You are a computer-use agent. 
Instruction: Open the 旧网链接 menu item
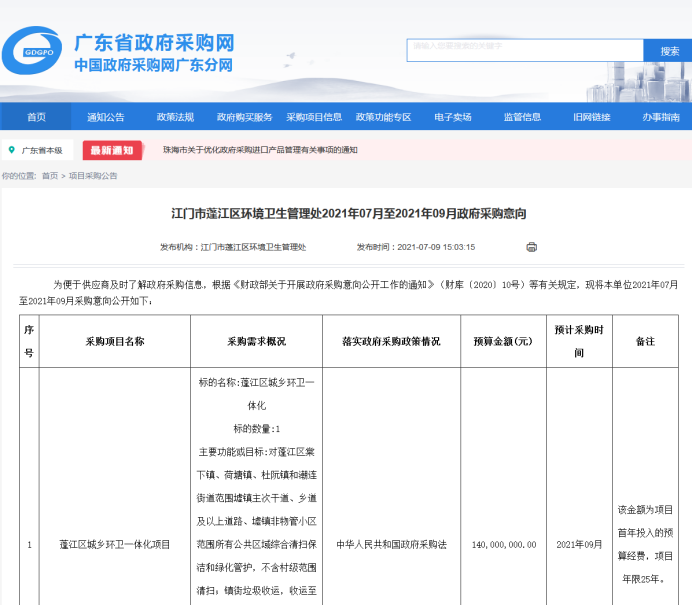point(592,117)
